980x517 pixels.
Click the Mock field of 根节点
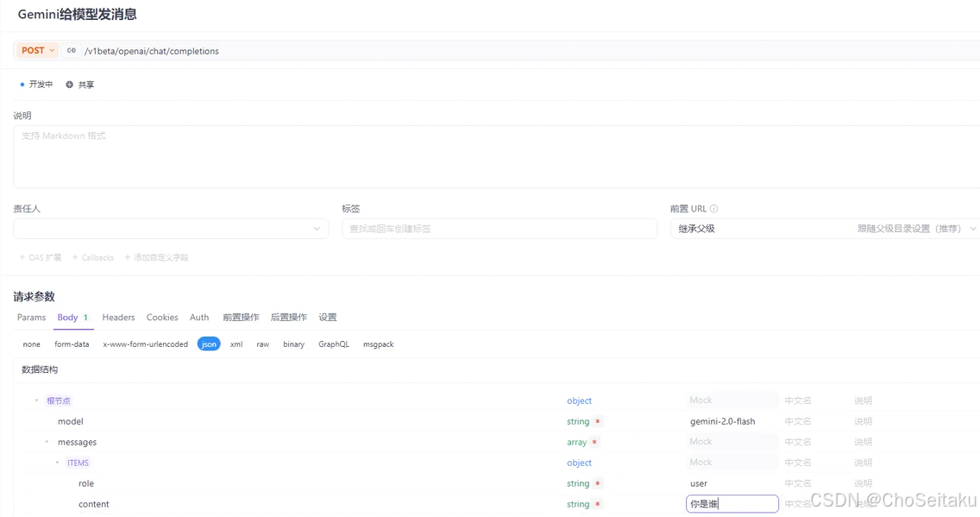click(x=732, y=400)
